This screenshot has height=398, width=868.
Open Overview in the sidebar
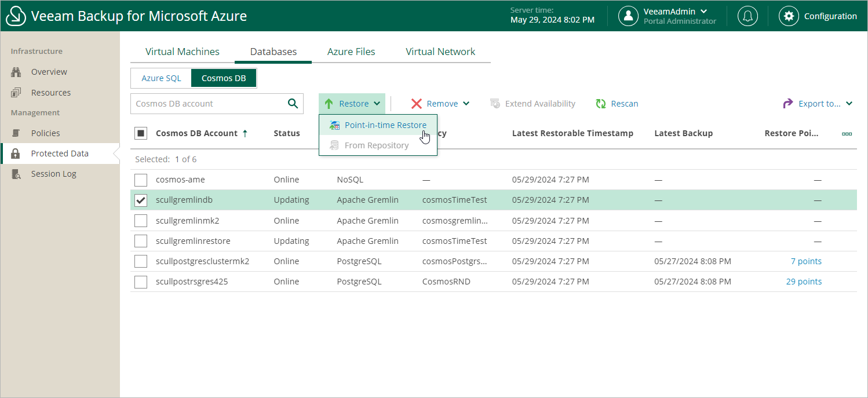tap(49, 72)
